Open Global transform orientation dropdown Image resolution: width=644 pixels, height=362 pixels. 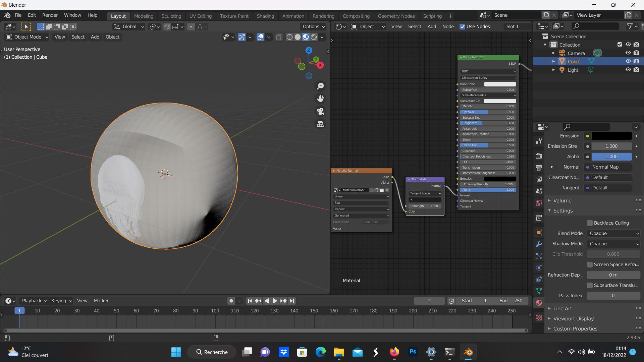(129, 27)
